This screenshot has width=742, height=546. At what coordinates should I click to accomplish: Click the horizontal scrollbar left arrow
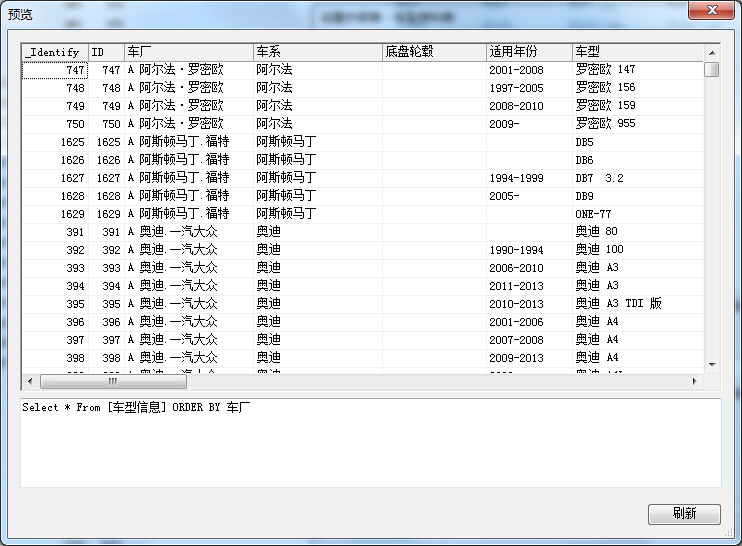point(30,381)
